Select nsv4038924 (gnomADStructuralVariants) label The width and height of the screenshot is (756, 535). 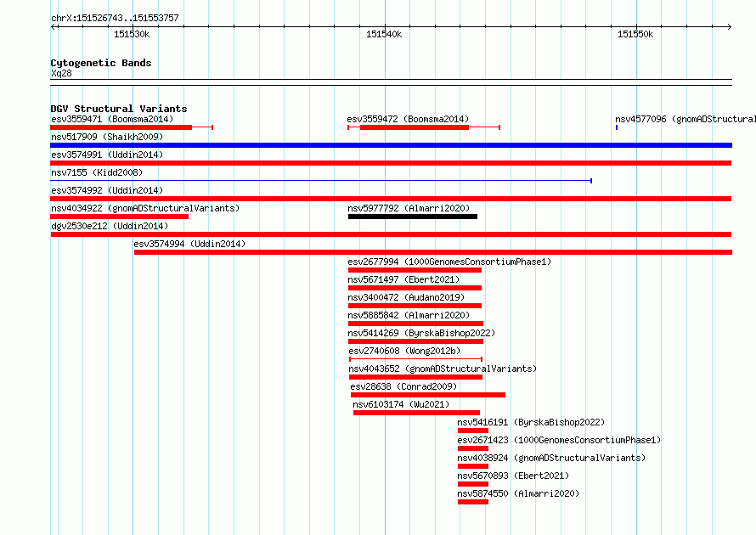[x=551, y=458]
